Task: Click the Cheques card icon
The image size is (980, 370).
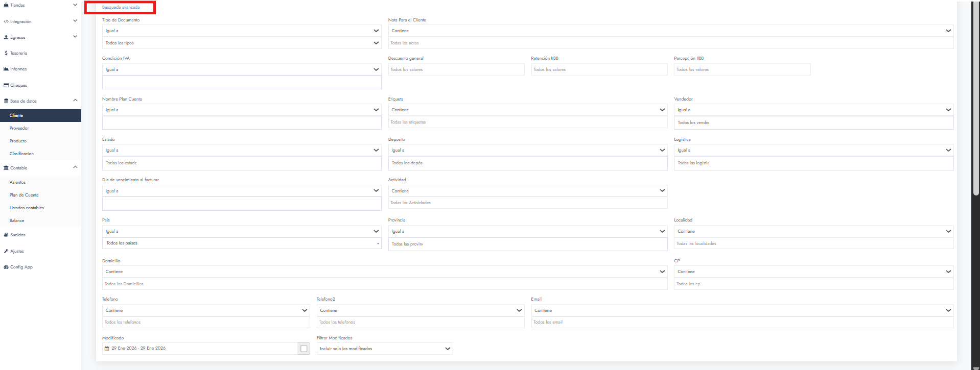Action: [x=6, y=85]
